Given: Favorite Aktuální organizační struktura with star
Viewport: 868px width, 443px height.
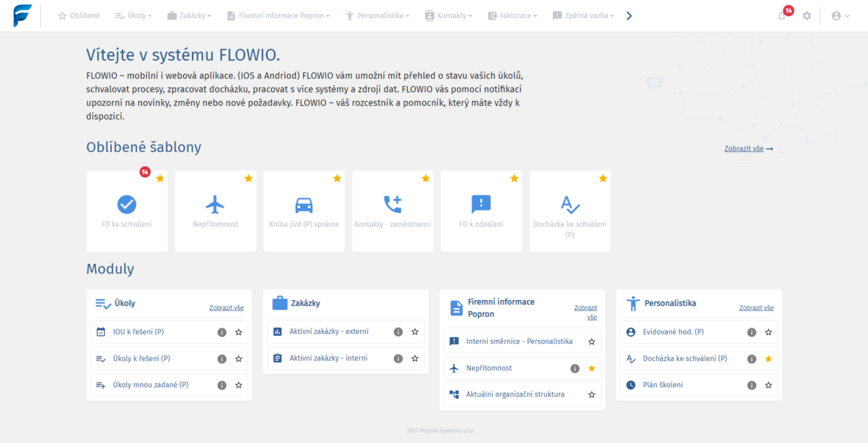Looking at the screenshot, I should click(591, 395).
